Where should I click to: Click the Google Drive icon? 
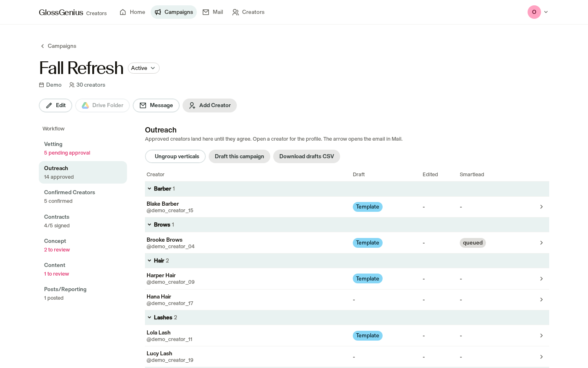coord(85,105)
